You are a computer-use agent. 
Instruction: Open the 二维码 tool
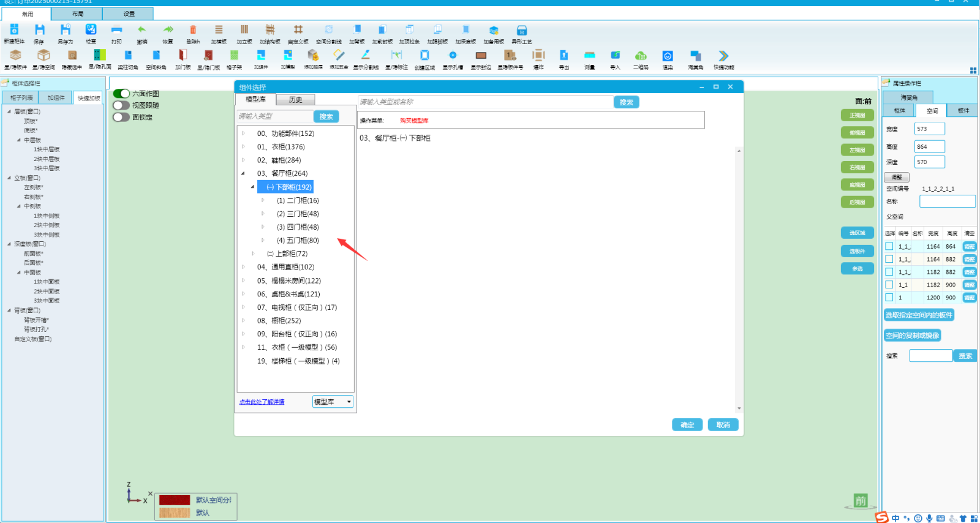[x=641, y=56]
